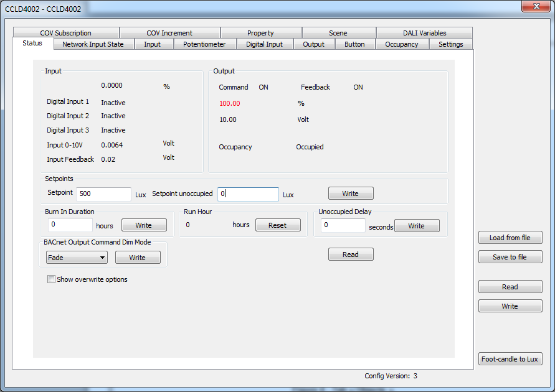The image size is (555, 392).
Task: Reset the Run Hour counter
Action: tap(278, 225)
